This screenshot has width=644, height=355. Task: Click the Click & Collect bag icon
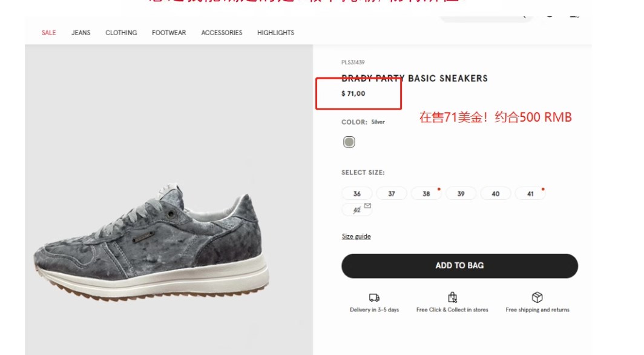tap(452, 297)
